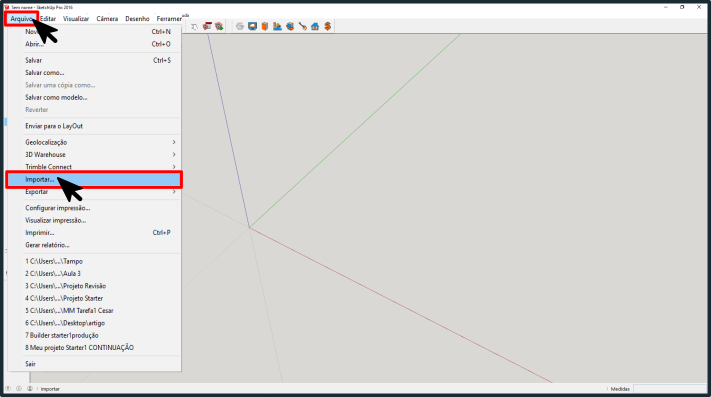Open the Câmera menu
Viewport: 711px width, 397px height.
point(107,19)
